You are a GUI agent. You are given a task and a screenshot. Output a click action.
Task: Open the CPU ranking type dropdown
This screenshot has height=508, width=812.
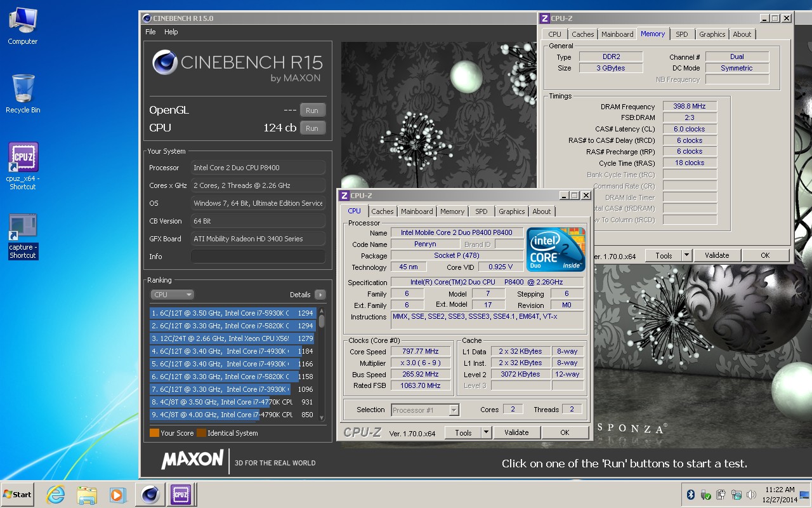[172, 295]
